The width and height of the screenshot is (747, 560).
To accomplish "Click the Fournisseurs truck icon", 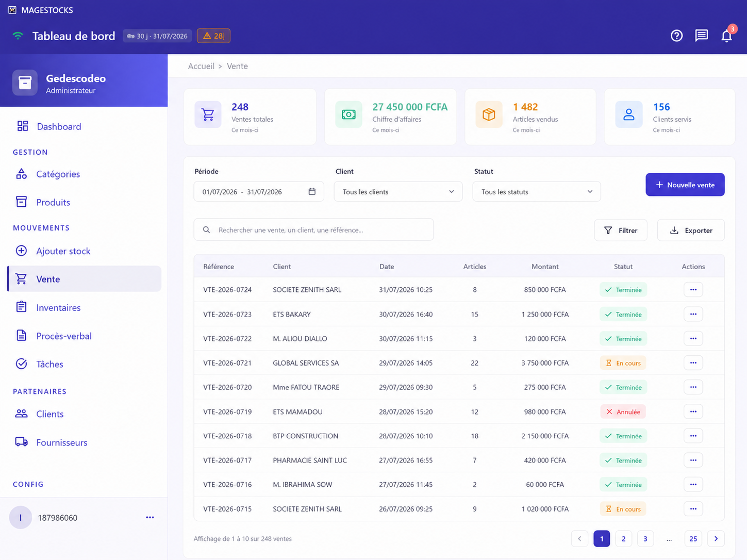I will [21, 442].
